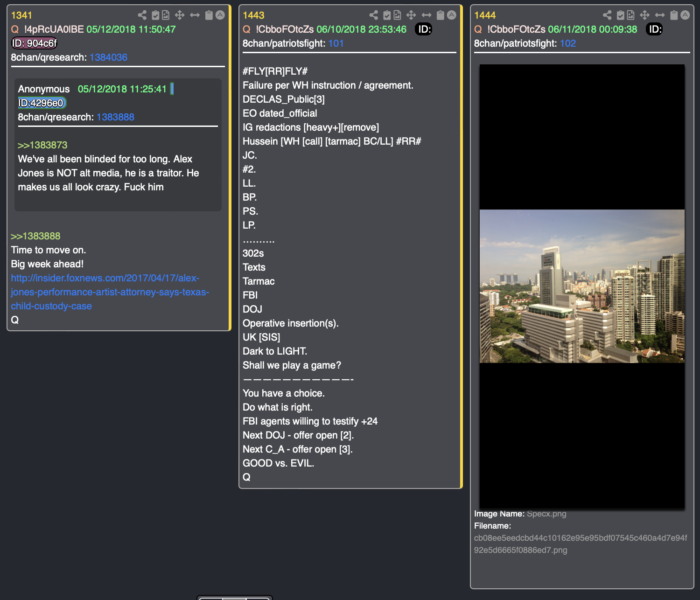The width and height of the screenshot is (700, 600).
Task: Click the image file icon on post 1444
Action: point(630,15)
